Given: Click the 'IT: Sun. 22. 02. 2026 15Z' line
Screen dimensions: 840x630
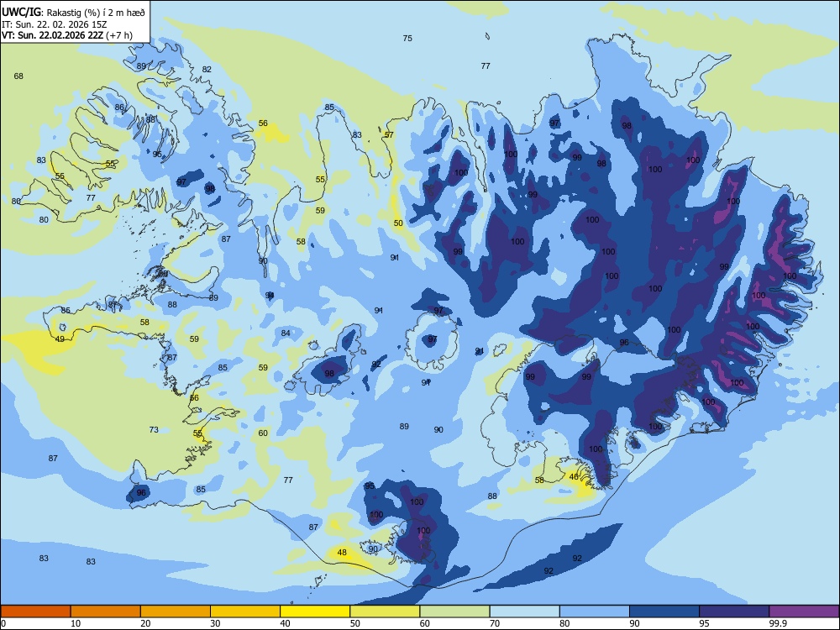Looking at the screenshot, I should click(55, 24).
